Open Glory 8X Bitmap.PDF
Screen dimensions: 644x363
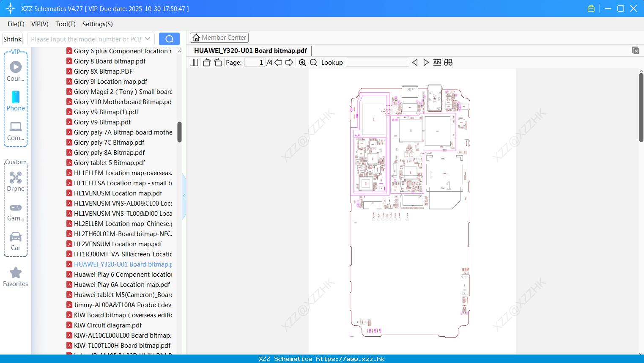click(103, 71)
